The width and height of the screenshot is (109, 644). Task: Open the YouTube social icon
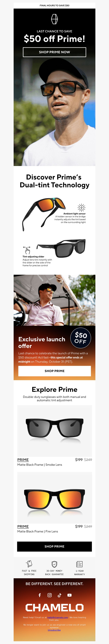(69, 595)
